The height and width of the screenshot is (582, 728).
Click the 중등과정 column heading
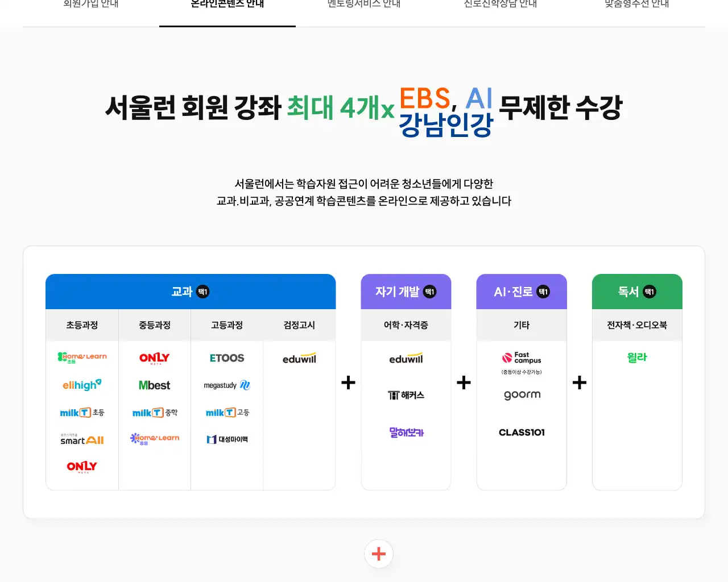(x=155, y=325)
